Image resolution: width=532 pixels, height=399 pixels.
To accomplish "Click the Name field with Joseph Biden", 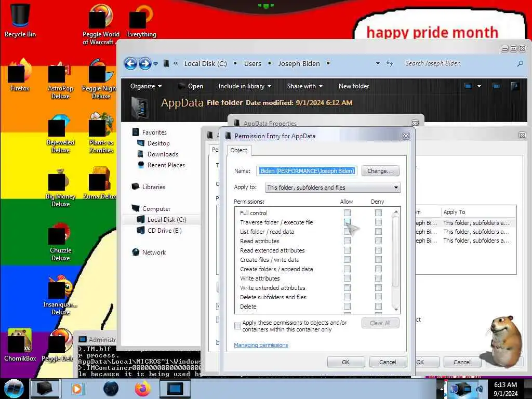I will pyautogui.click(x=307, y=170).
